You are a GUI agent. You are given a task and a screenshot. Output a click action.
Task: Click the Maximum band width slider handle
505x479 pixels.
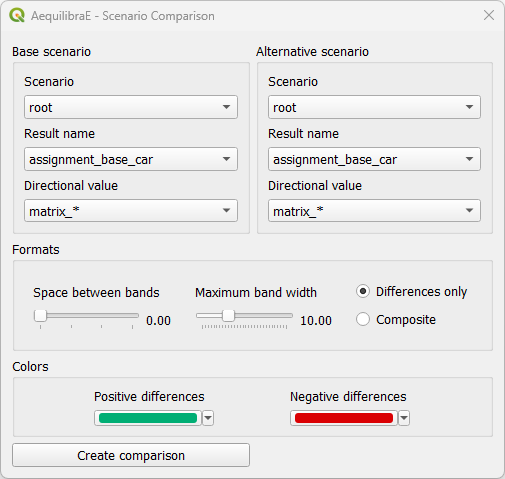228,315
